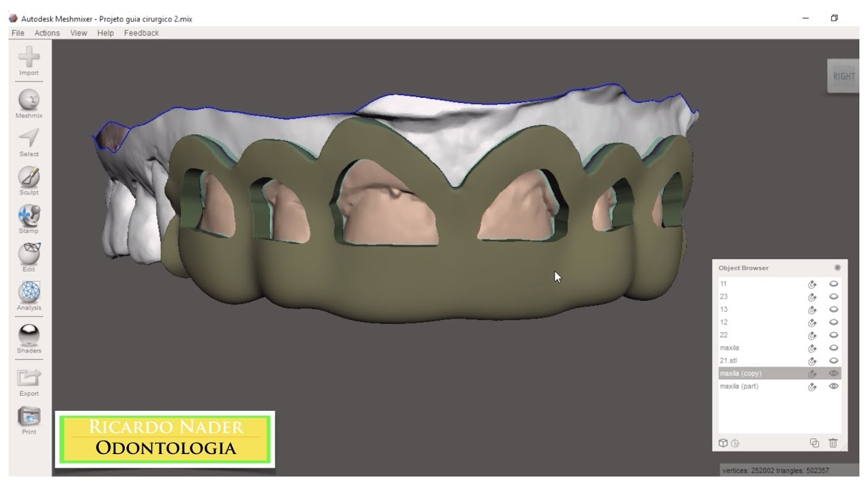
Task: Open the Stamp tool
Action: pos(28,216)
